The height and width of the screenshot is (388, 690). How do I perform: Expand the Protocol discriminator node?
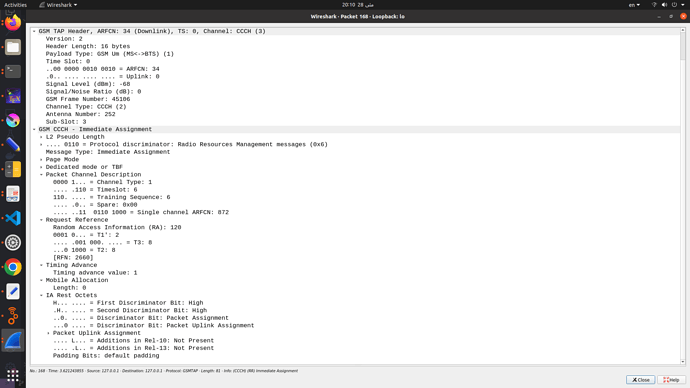click(x=41, y=144)
